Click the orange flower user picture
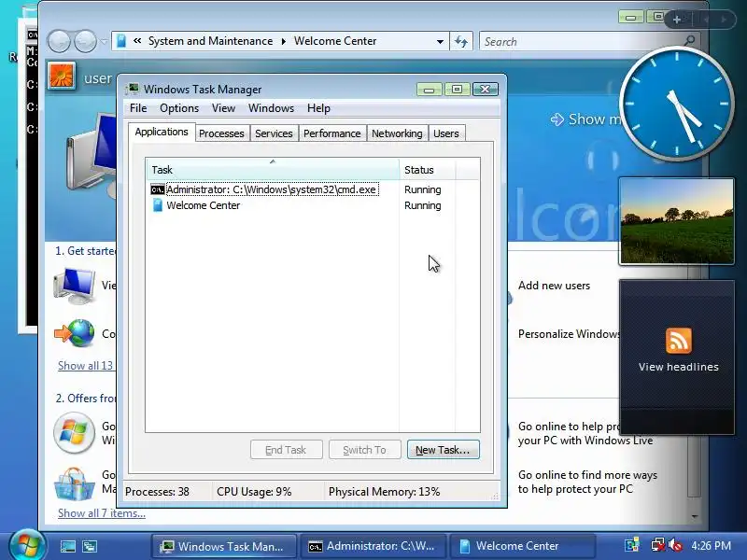The image size is (747, 560). point(62,76)
